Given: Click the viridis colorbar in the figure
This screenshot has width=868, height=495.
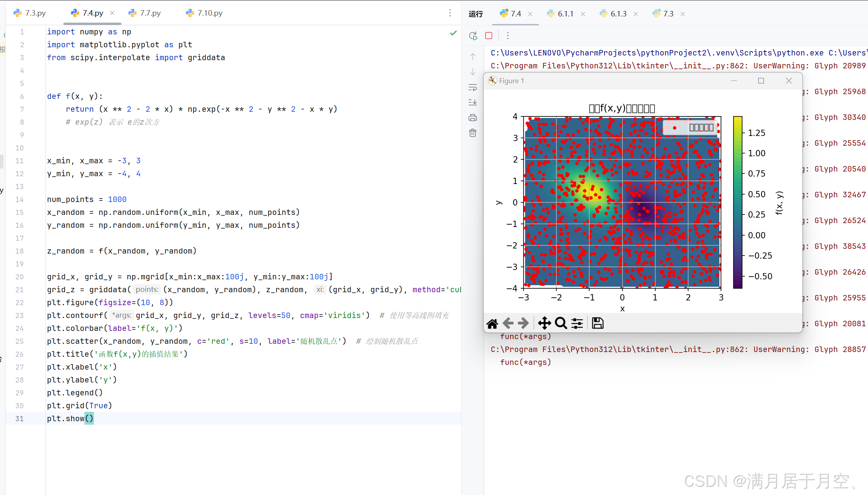Looking at the screenshot, I should (737, 202).
